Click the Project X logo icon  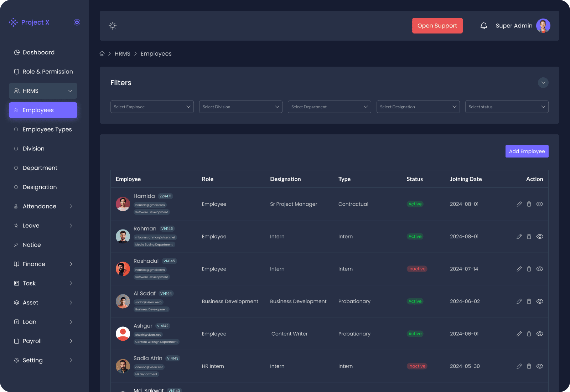[13, 22]
